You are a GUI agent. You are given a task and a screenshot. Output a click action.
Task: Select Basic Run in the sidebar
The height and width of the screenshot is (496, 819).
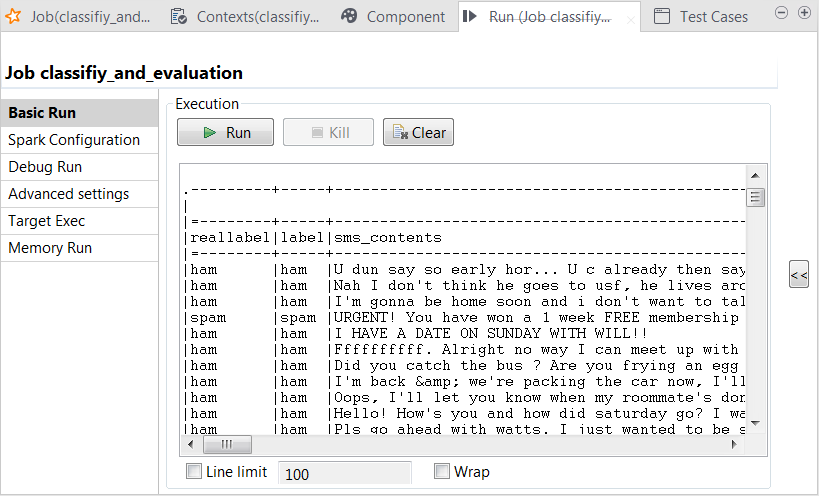point(79,113)
